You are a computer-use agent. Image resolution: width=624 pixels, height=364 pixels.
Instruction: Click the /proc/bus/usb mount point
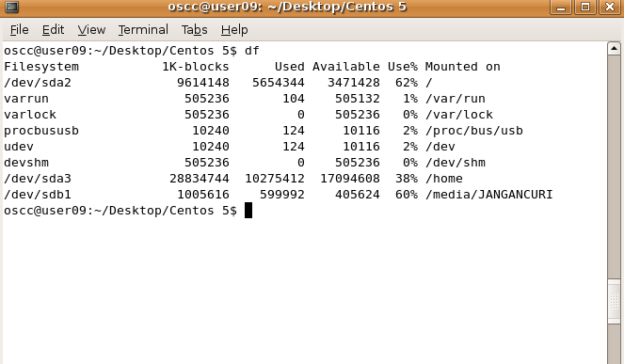coord(474,131)
